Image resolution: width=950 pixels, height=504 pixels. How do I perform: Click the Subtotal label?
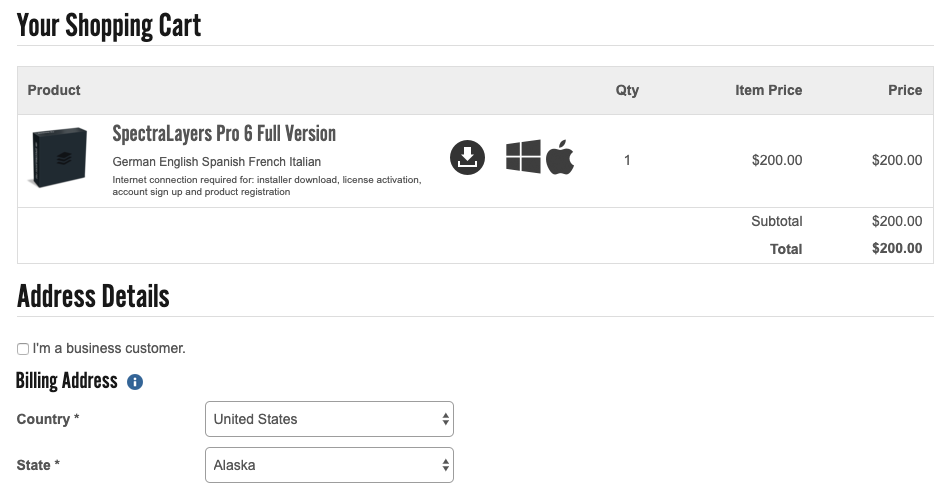pos(776,221)
